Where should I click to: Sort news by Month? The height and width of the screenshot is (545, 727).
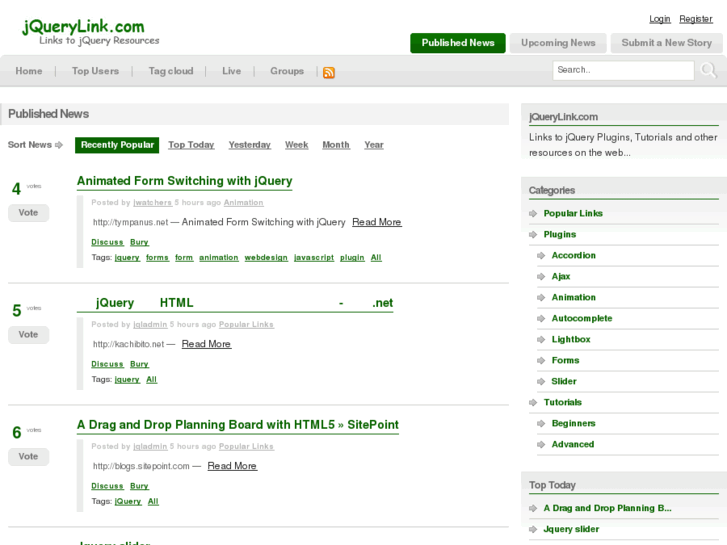click(336, 145)
